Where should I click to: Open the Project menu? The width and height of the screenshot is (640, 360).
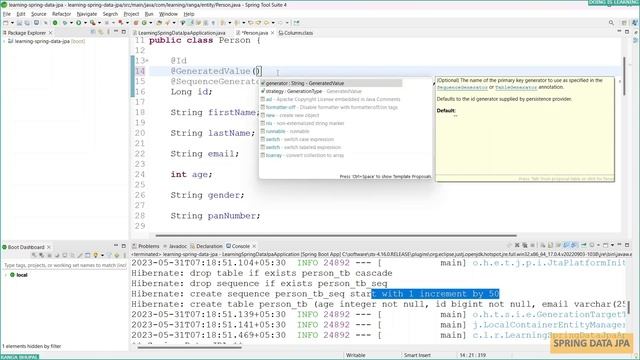(131, 14)
